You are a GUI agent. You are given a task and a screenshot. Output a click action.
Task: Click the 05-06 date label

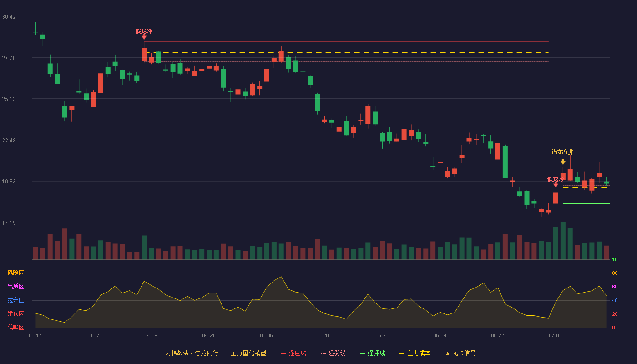point(266,335)
